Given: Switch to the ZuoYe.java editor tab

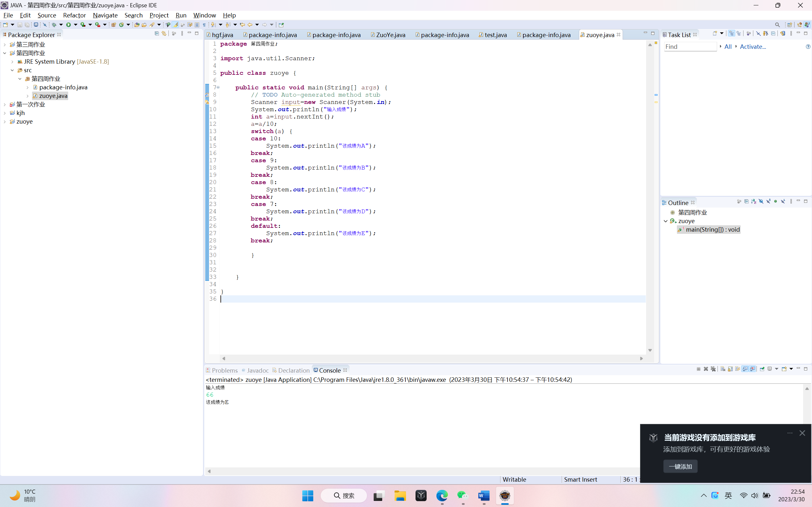Looking at the screenshot, I should pyautogui.click(x=390, y=35).
